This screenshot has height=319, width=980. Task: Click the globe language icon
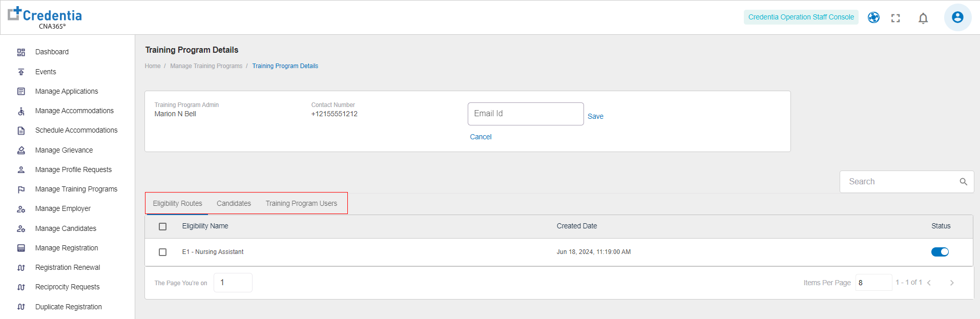tap(873, 17)
